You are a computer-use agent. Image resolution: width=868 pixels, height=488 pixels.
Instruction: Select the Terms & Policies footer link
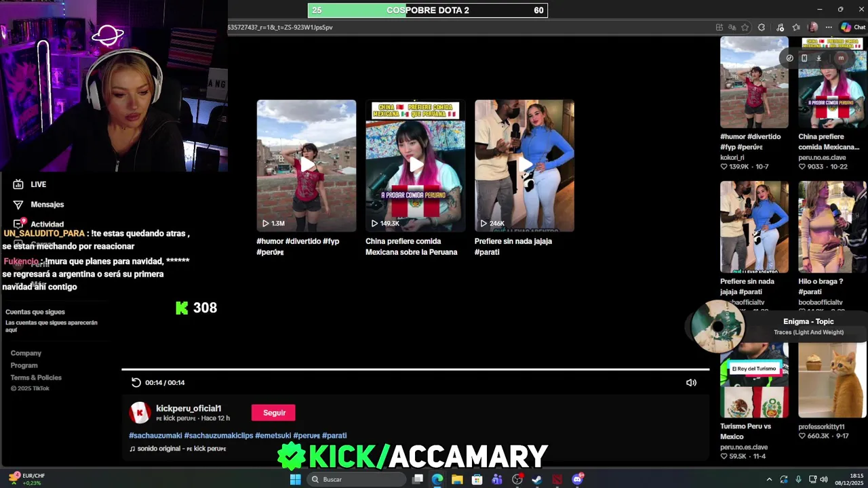coord(36,378)
